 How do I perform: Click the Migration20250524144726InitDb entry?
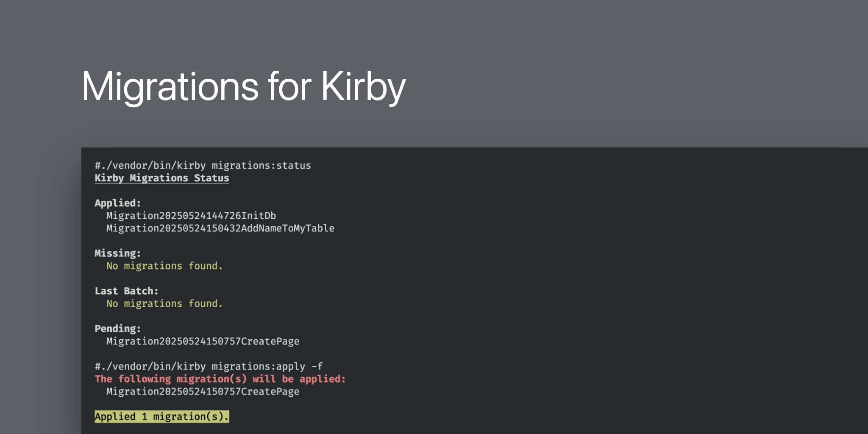[191, 216]
